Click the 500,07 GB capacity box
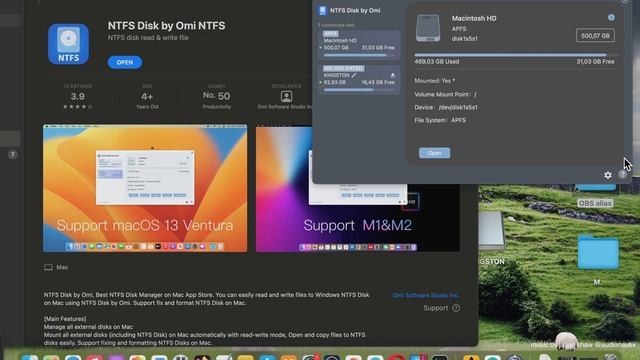640x360 pixels. tap(595, 36)
